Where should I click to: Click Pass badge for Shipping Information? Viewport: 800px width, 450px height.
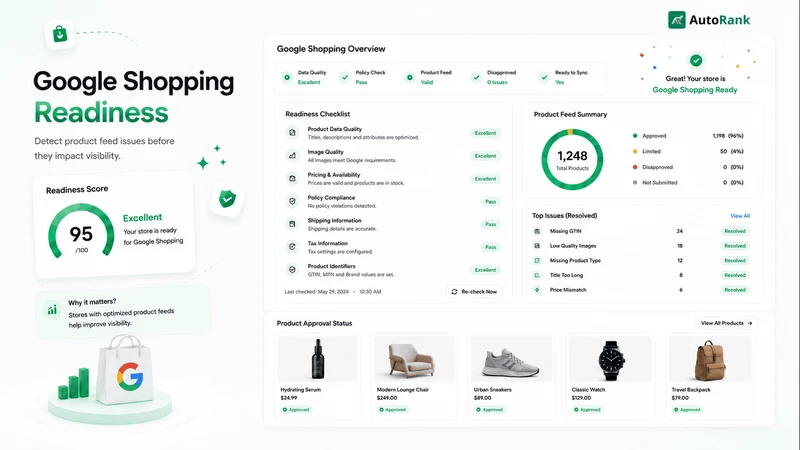pos(490,224)
